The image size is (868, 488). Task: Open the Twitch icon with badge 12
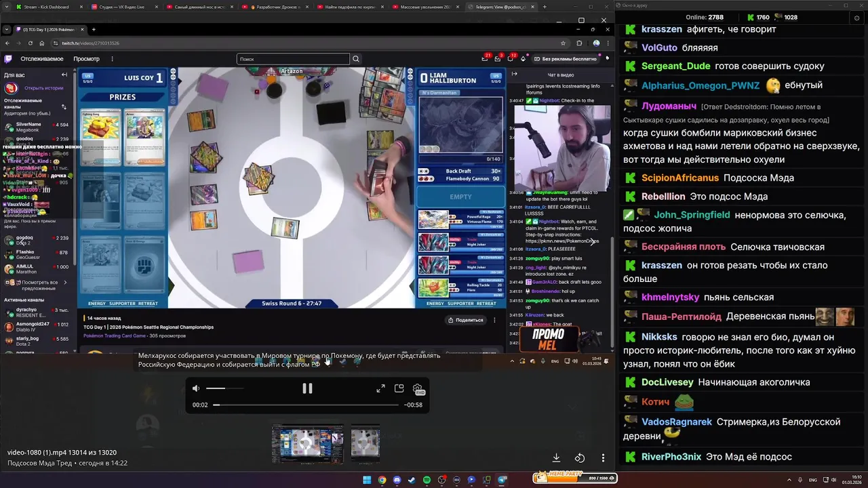[511, 59]
